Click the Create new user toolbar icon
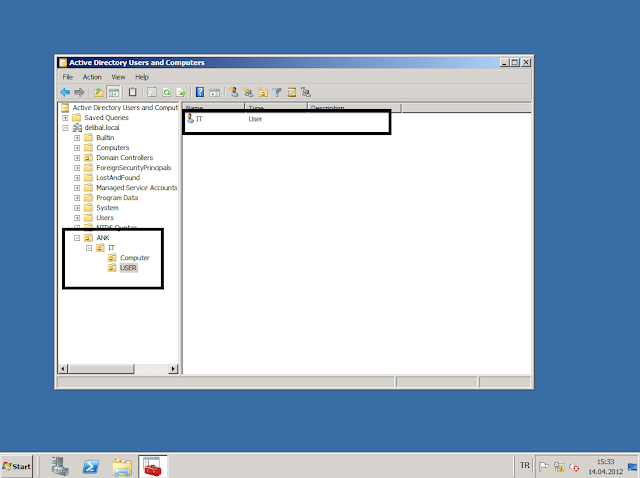 [233, 91]
